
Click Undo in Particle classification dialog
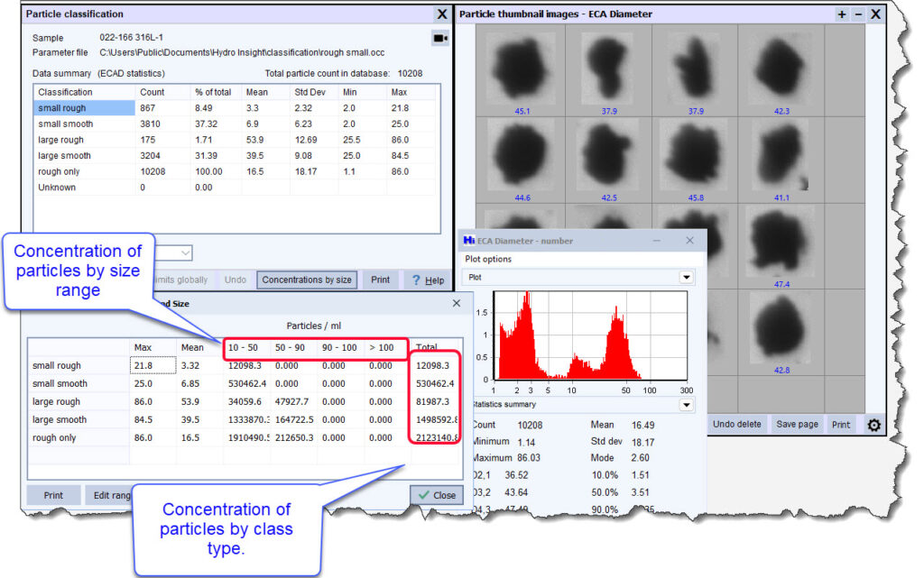(x=235, y=280)
